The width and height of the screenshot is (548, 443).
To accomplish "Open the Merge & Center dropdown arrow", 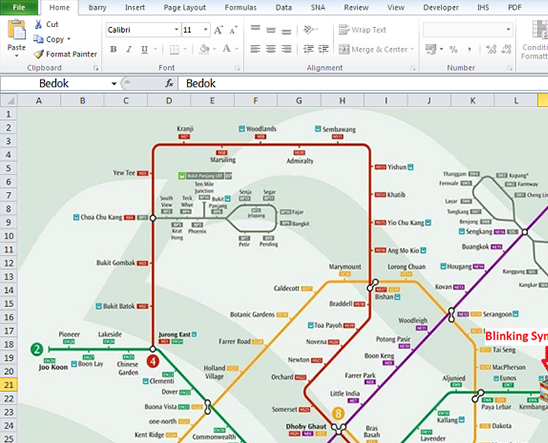I will click(412, 49).
